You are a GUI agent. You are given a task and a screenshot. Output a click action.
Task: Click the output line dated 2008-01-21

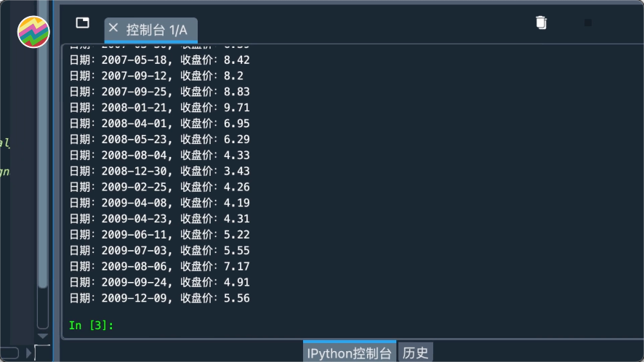[159, 108]
